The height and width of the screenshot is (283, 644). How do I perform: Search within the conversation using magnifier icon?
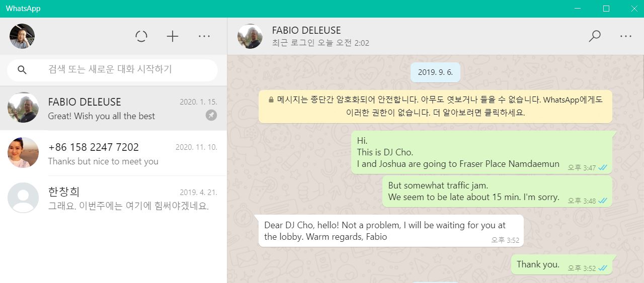pyautogui.click(x=595, y=36)
